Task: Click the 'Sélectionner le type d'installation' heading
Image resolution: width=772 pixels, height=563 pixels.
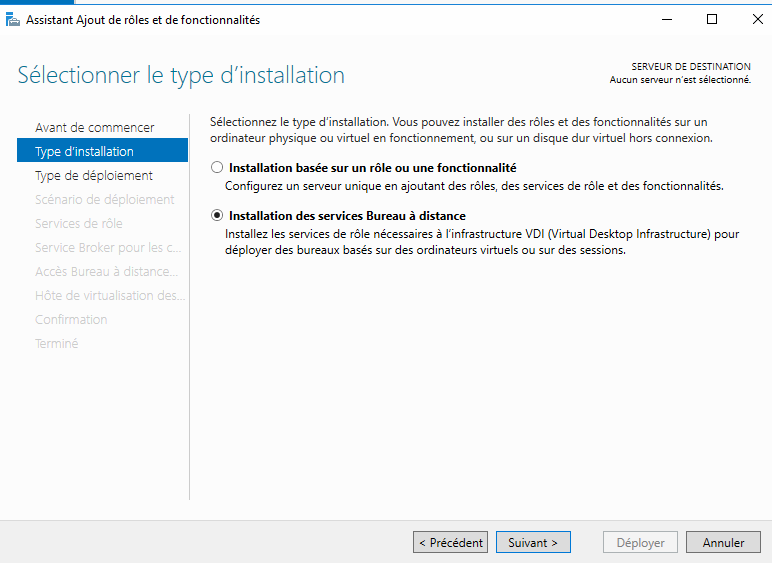Action: point(181,75)
